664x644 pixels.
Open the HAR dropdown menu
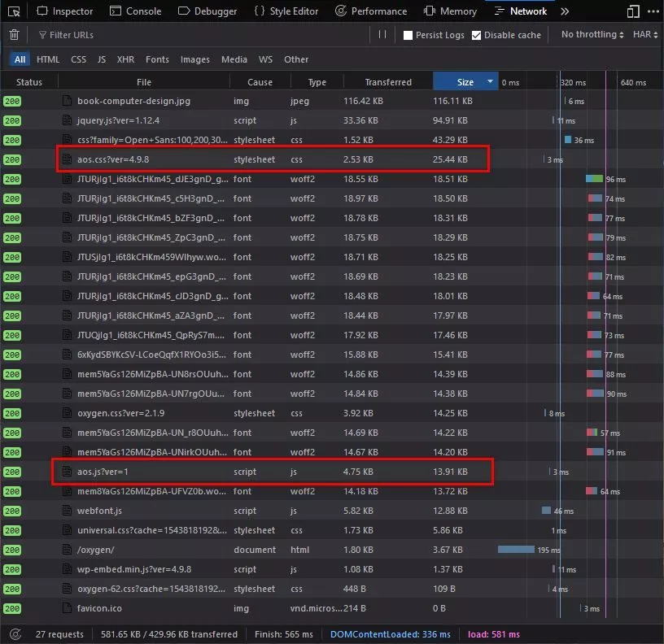[x=645, y=35]
